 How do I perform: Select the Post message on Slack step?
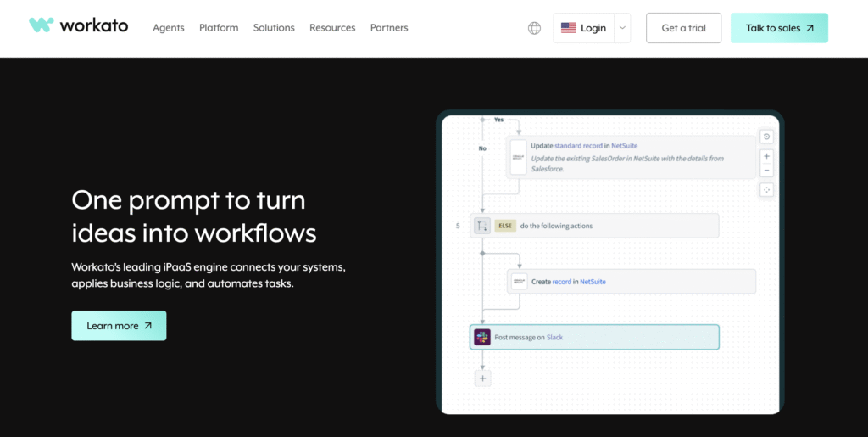pyautogui.click(x=594, y=337)
